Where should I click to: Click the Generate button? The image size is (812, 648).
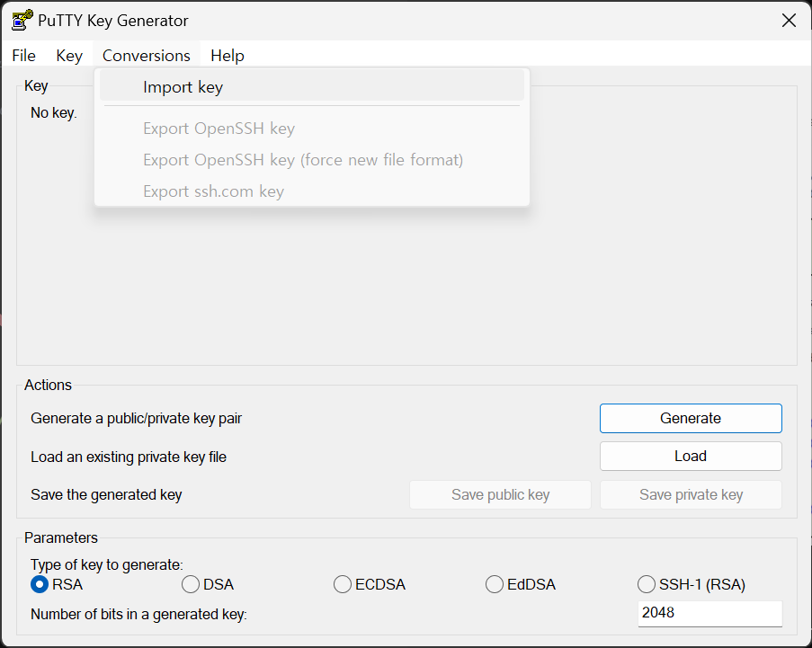coord(691,418)
